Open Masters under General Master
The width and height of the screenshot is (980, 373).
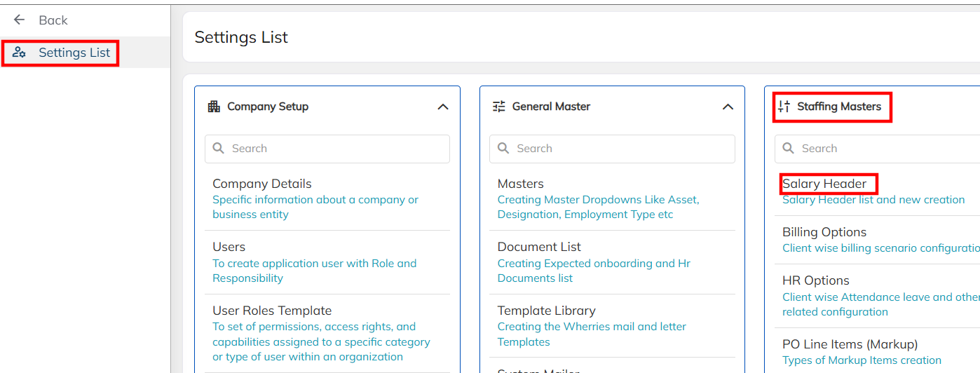[x=521, y=184]
